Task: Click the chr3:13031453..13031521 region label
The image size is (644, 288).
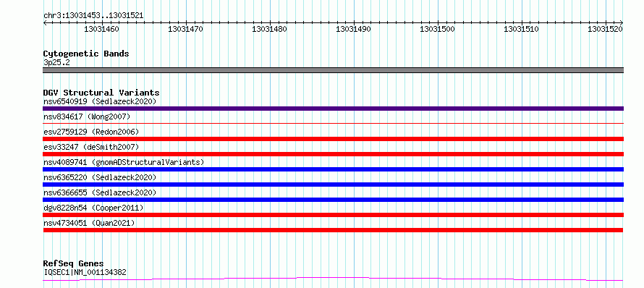Action: (x=93, y=16)
